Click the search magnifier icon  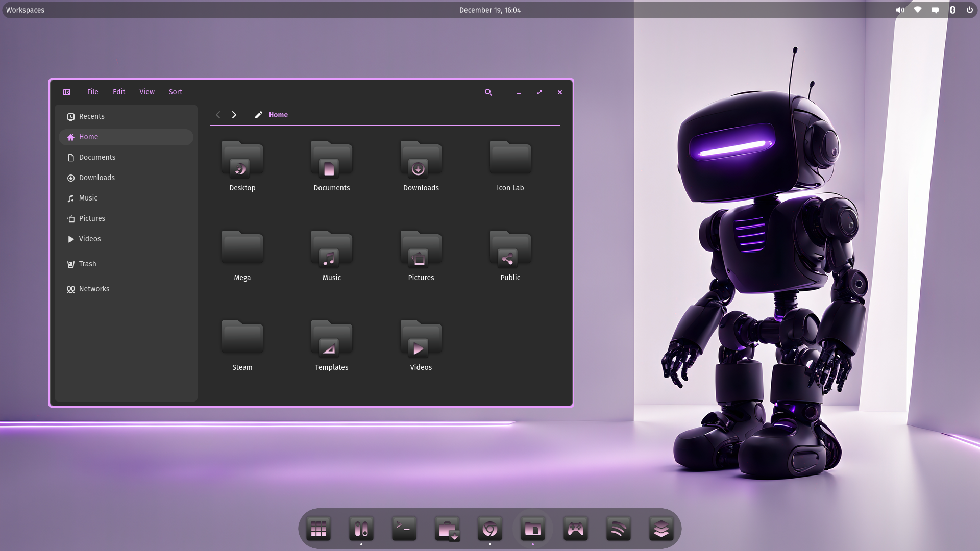click(x=488, y=92)
